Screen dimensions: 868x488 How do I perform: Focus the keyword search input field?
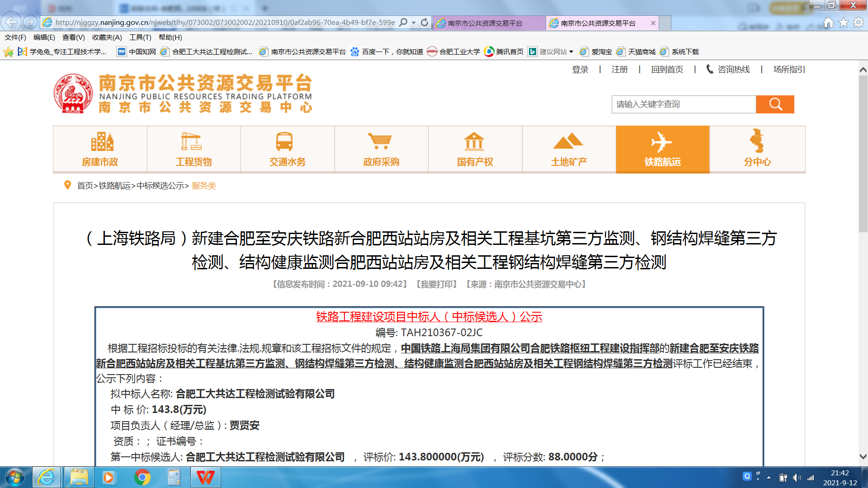[x=684, y=104]
